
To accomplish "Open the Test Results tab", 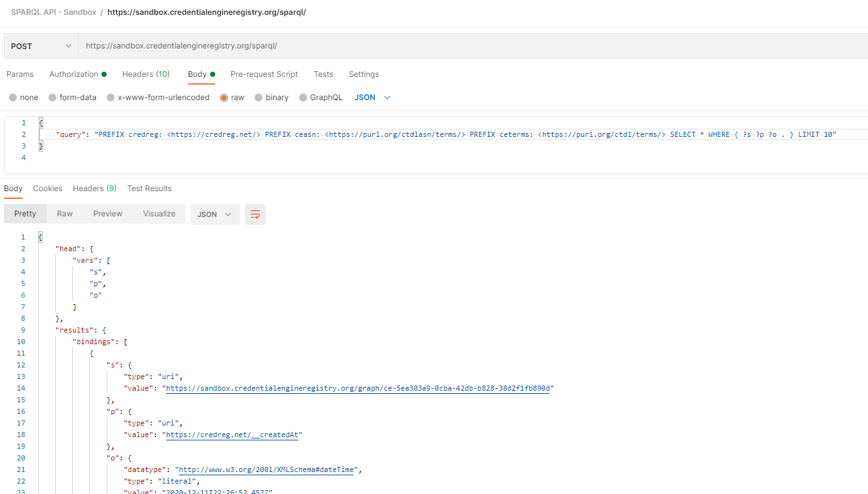I will click(149, 188).
